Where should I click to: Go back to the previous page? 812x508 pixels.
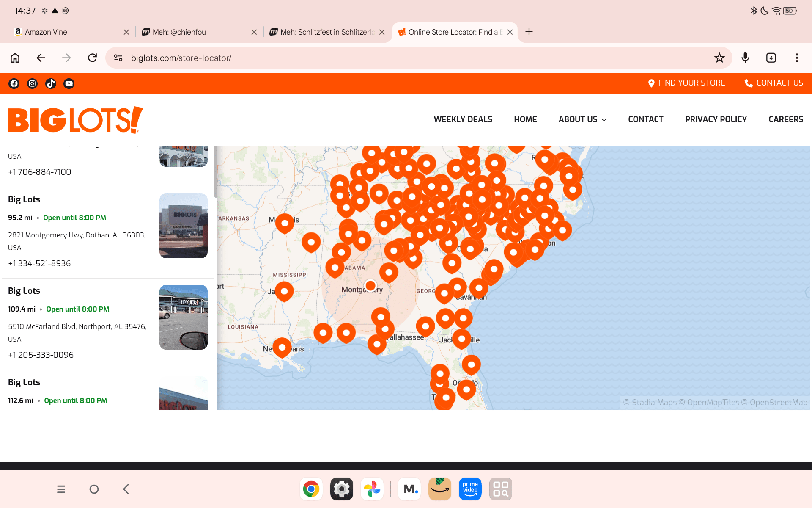coord(41,58)
